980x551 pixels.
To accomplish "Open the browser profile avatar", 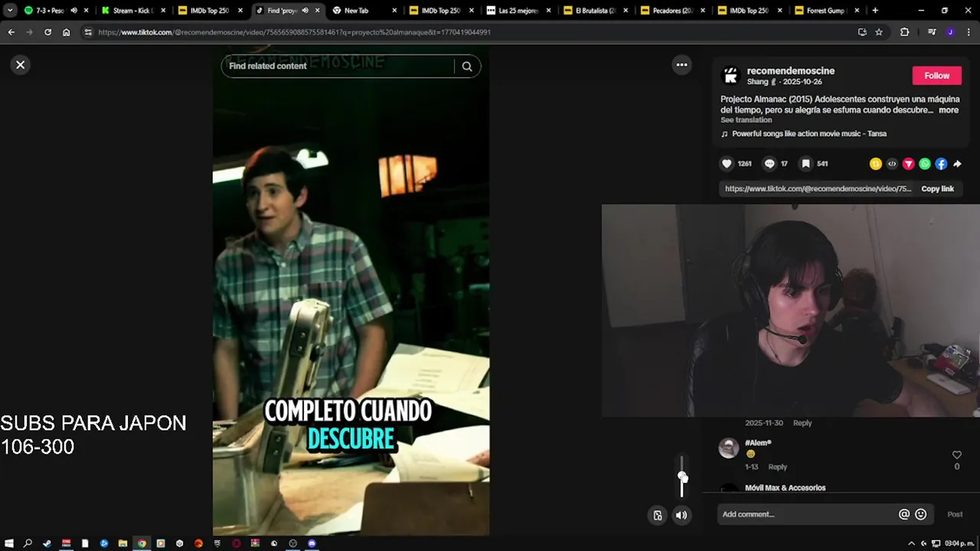I will tap(950, 32).
